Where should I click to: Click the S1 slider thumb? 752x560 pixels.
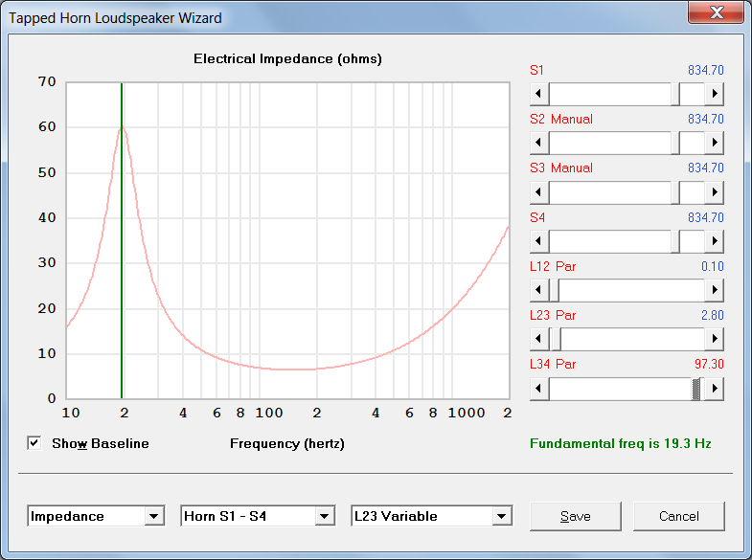(x=674, y=94)
